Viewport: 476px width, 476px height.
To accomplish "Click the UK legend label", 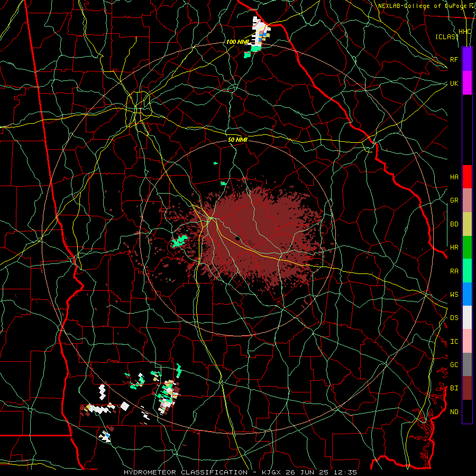I will [x=454, y=83].
